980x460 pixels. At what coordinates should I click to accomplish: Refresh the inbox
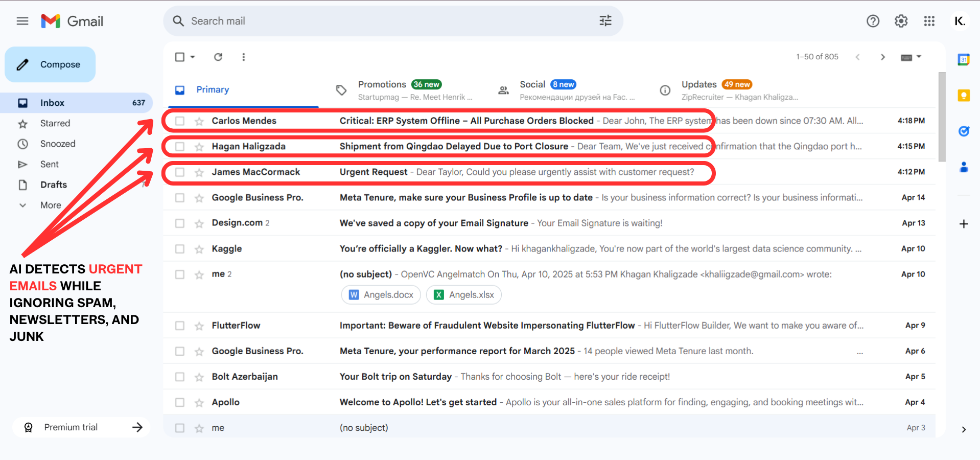(218, 57)
